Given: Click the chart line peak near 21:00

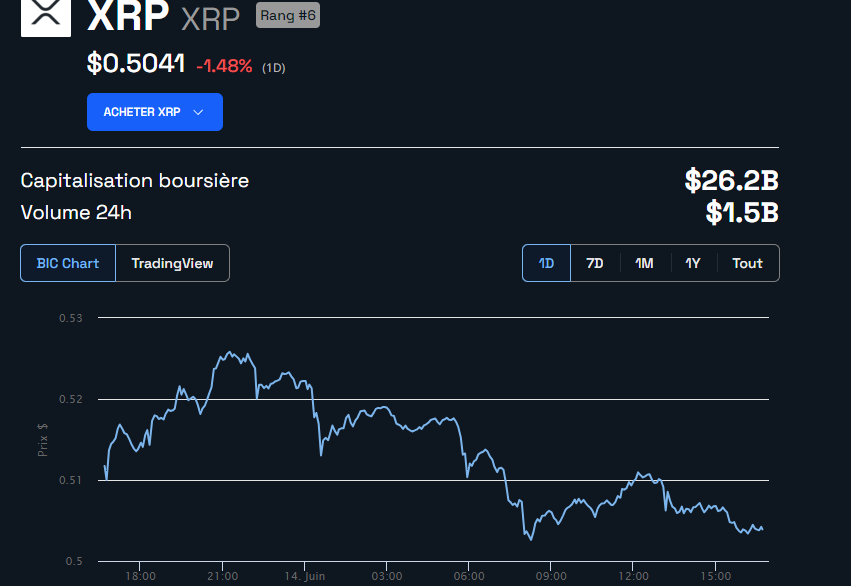Looking at the screenshot, I should [230, 352].
